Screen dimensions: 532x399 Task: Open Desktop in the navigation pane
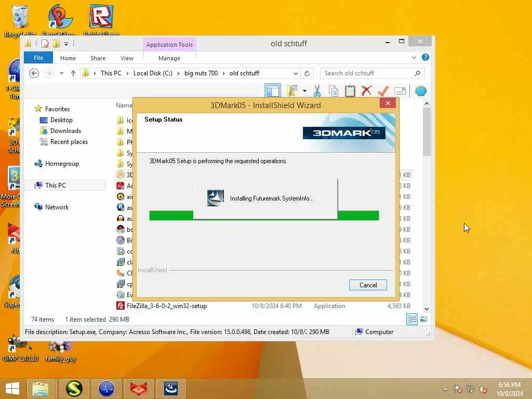[x=61, y=120]
